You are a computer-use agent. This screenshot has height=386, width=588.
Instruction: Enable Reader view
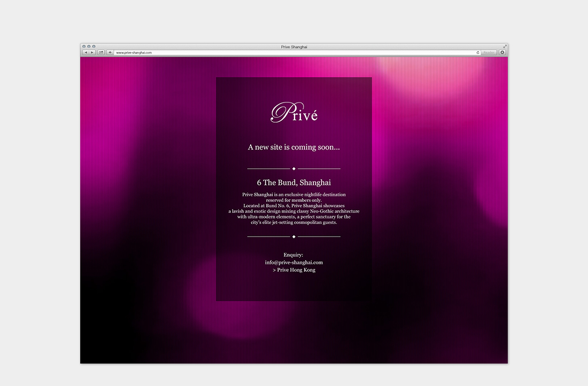[489, 52]
